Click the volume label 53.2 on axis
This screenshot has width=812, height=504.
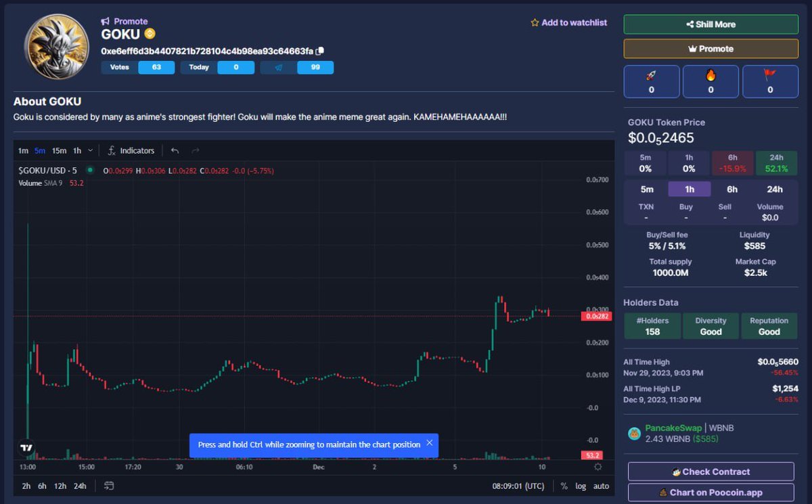pyautogui.click(x=593, y=455)
